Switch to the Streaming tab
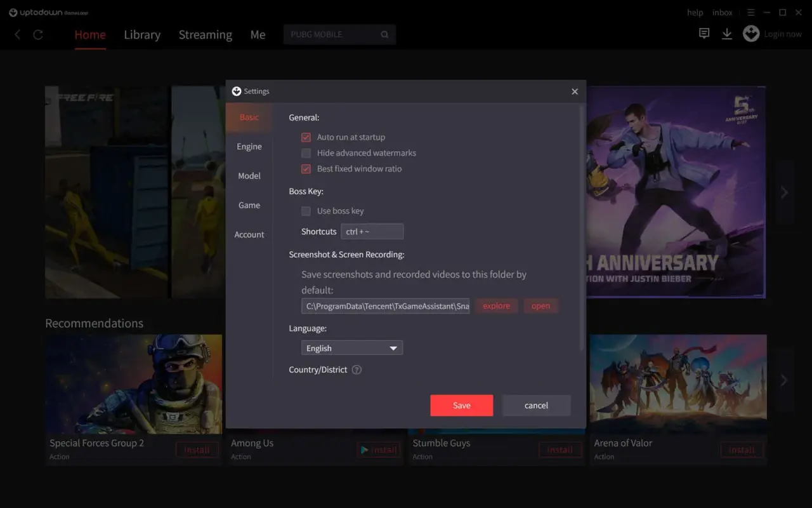Viewport: 812px width, 508px height. (205, 34)
